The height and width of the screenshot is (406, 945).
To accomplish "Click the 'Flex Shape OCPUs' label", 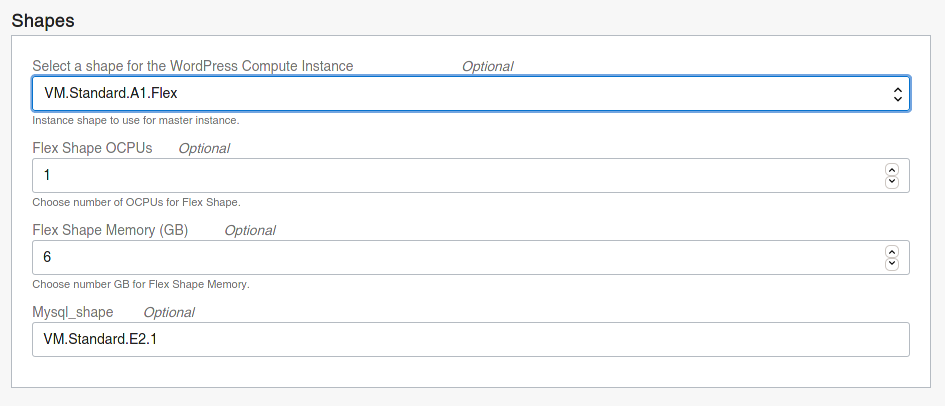I will 92,148.
